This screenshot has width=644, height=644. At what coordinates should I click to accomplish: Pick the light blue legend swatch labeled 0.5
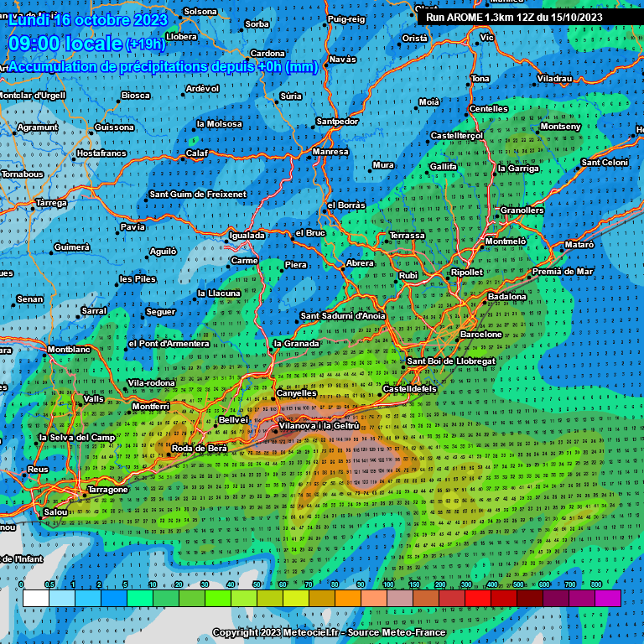pos(61,598)
